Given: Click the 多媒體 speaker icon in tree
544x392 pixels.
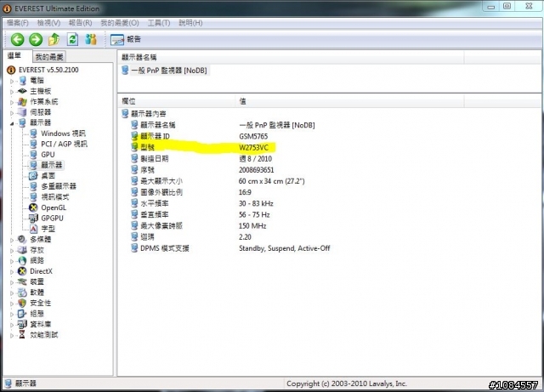Looking at the screenshot, I should pos(22,239).
